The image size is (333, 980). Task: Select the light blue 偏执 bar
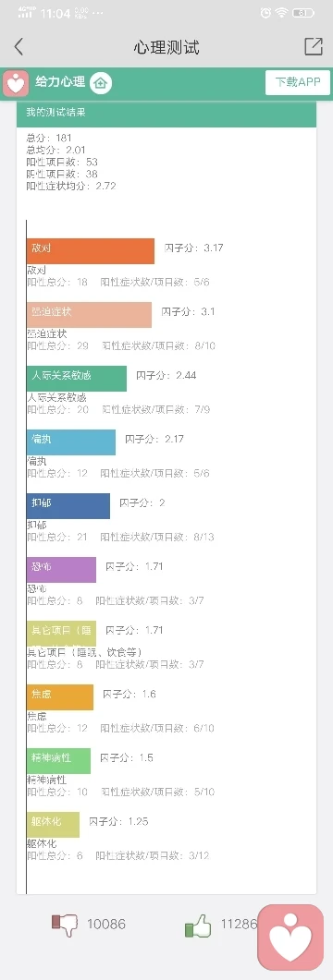[x=70, y=442]
